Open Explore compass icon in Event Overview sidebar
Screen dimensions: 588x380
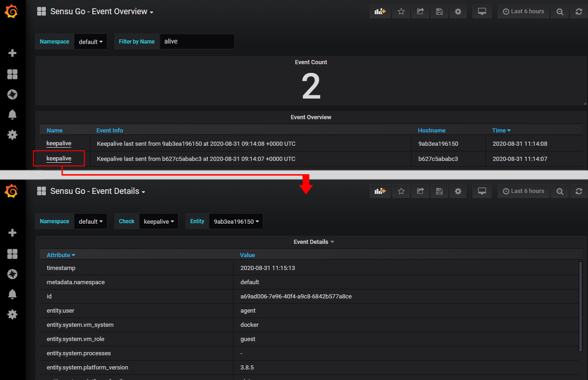click(x=12, y=95)
